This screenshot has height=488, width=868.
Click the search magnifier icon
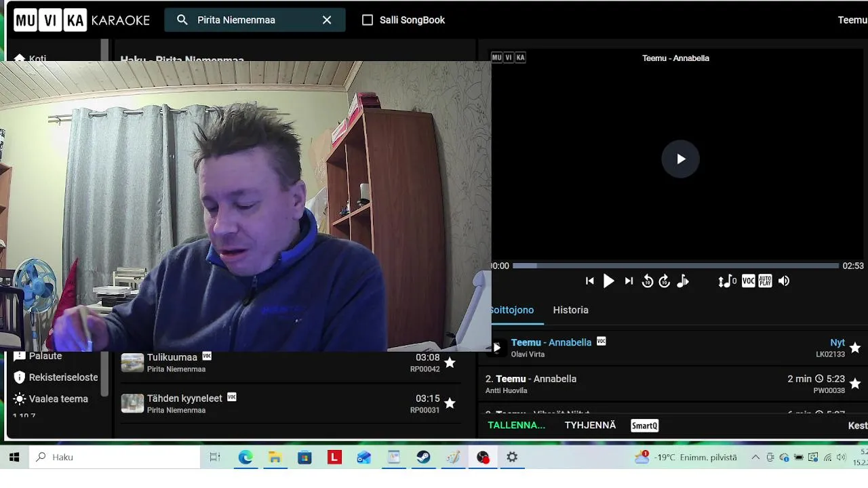(182, 20)
